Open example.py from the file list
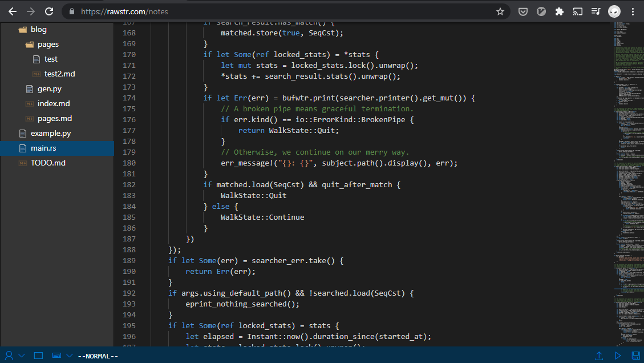644x363 pixels. pos(50,133)
